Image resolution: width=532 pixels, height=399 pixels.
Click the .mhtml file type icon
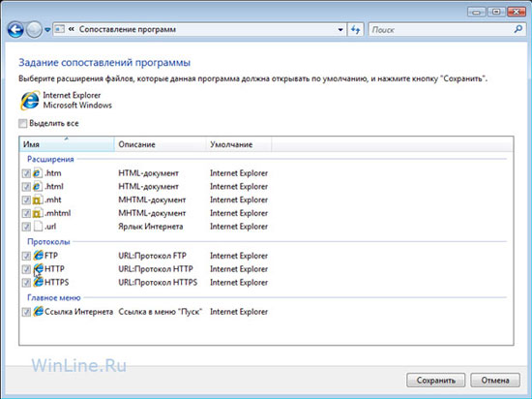[38, 213]
